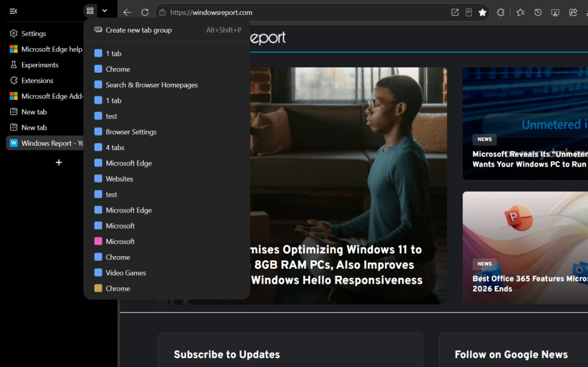Viewport: 588px width, 367px height.
Task: Click the share icon in toolbar
Action: [573, 13]
